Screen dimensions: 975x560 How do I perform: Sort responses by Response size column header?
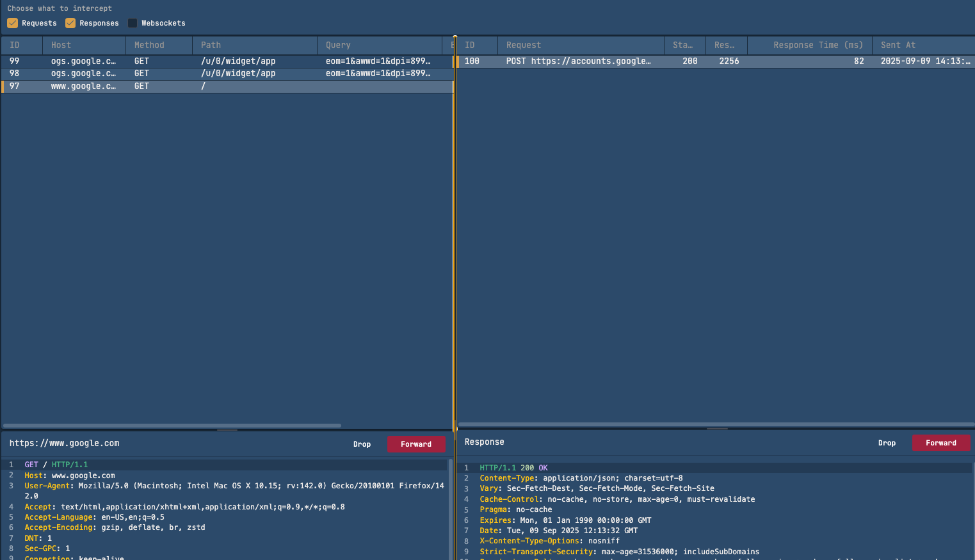727,45
